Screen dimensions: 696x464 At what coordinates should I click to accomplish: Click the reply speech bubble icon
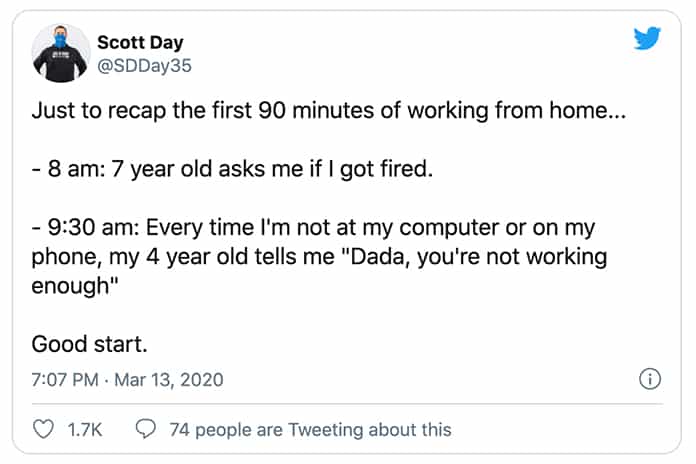click(x=146, y=429)
